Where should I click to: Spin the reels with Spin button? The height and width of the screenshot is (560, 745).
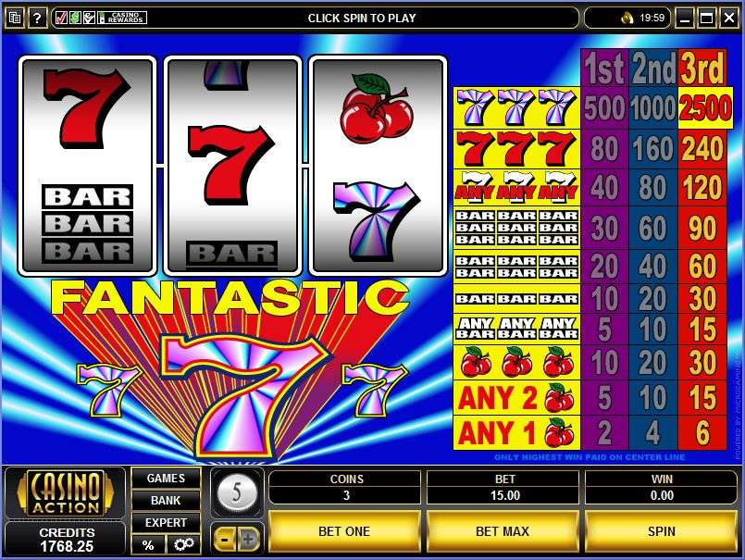click(661, 531)
